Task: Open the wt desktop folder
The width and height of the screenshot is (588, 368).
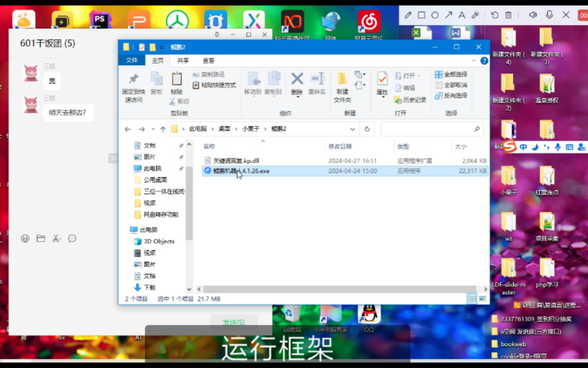Action: click(509, 227)
